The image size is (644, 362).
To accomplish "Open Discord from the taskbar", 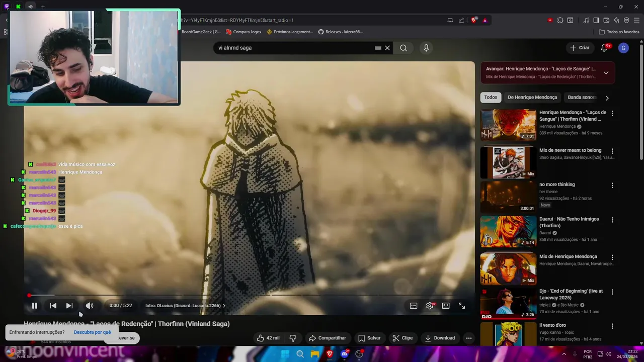I will 345,354.
